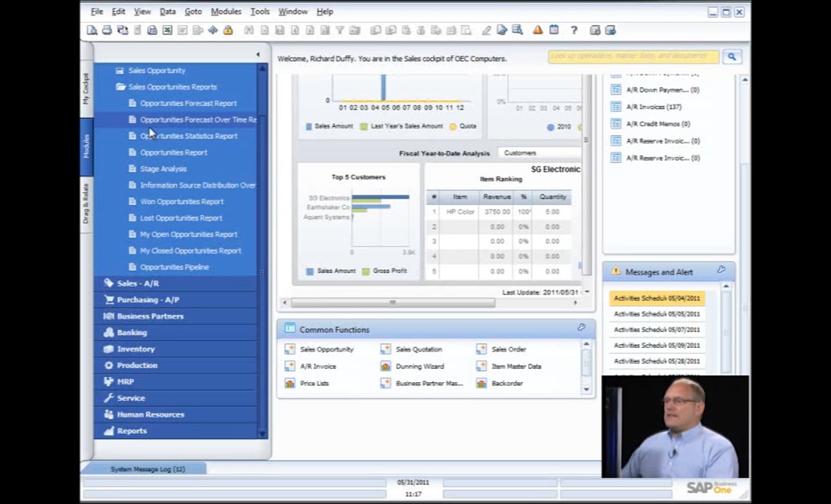Click the Print Preview toolbar icon

(92, 30)
